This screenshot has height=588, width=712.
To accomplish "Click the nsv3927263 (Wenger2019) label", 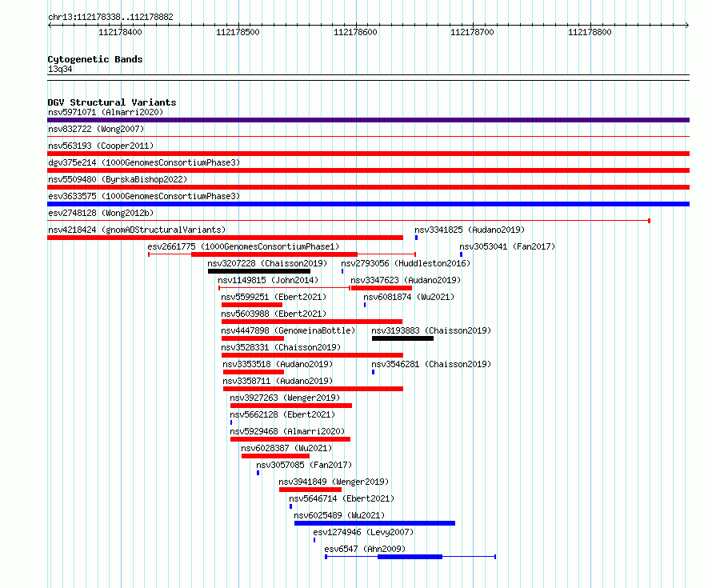I will point(285,398).
